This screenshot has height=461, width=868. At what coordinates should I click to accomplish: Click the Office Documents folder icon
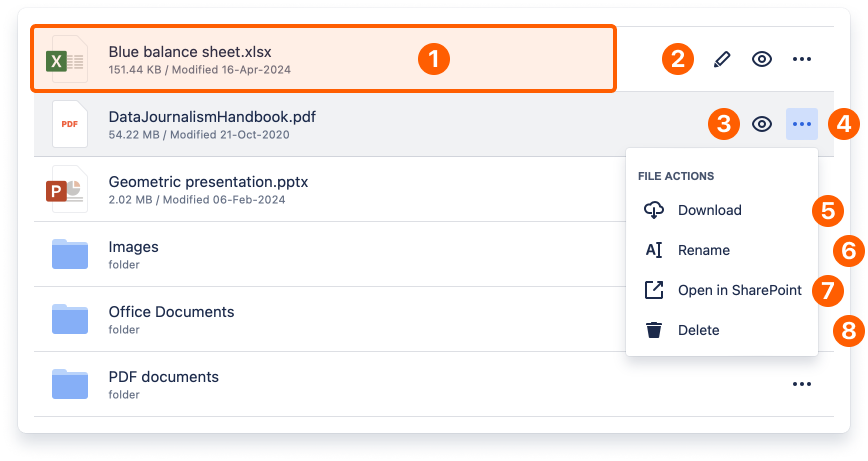tap(70, 319)
